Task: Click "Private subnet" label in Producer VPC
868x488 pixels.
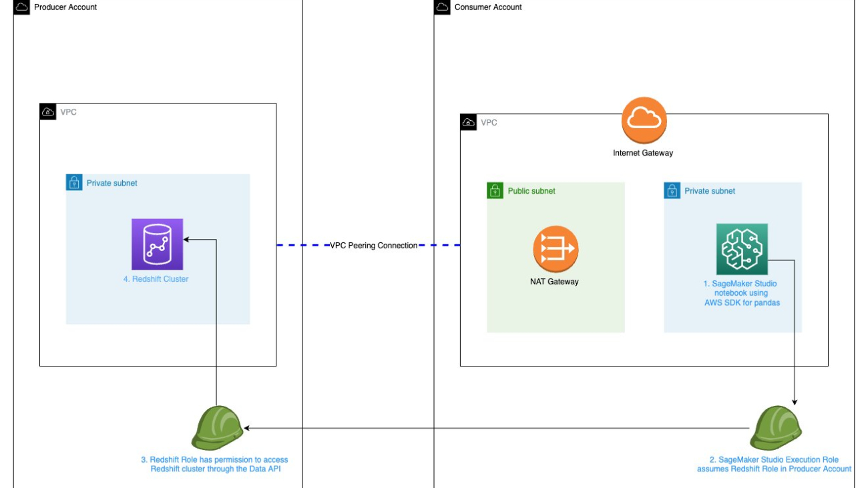Action: [x=112, y=183]
